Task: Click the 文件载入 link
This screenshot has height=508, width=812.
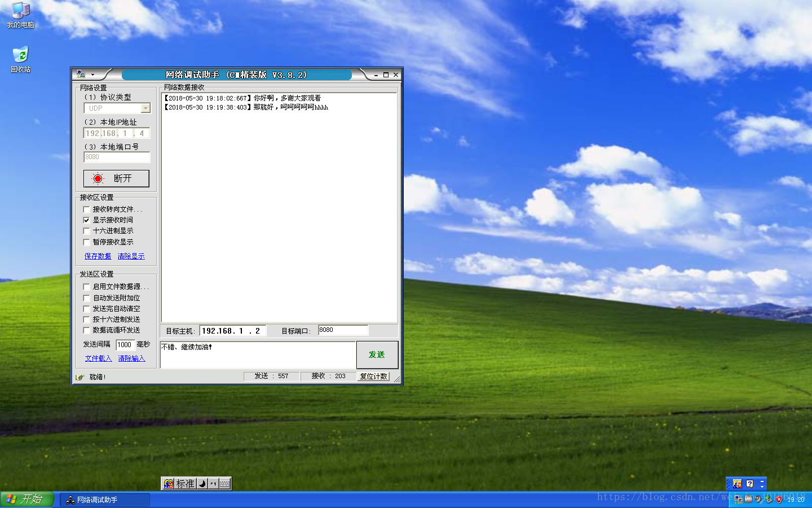Action: 98,358
